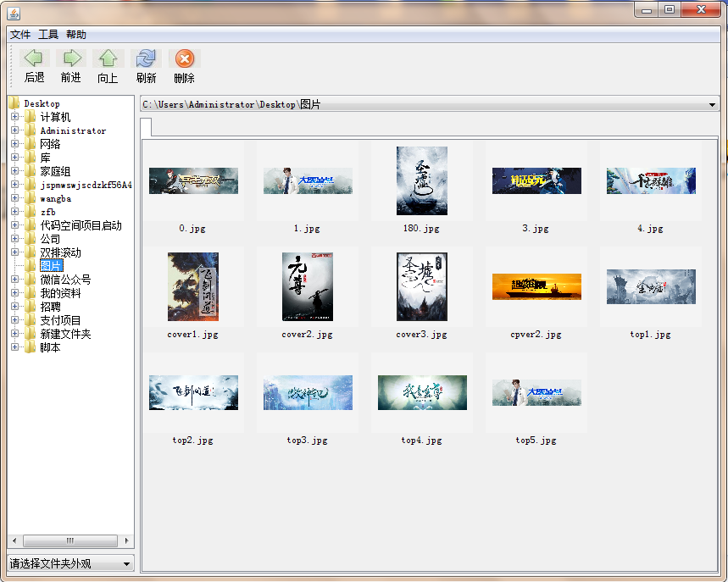Click folder icon beside 脚本
Image resolution: width=728 pixels, height=582 pixels.
[31, 346]
